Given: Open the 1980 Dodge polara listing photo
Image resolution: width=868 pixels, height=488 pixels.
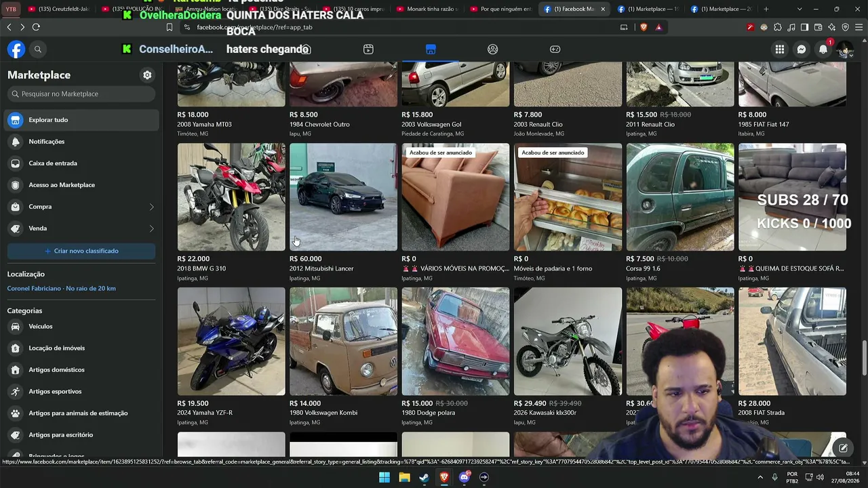Looking at the screenshot, I should pyautogui.click(x=456, y=341).
